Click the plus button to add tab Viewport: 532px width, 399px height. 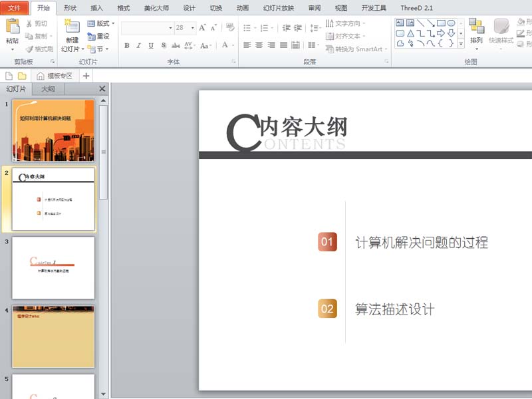[86, 76]
